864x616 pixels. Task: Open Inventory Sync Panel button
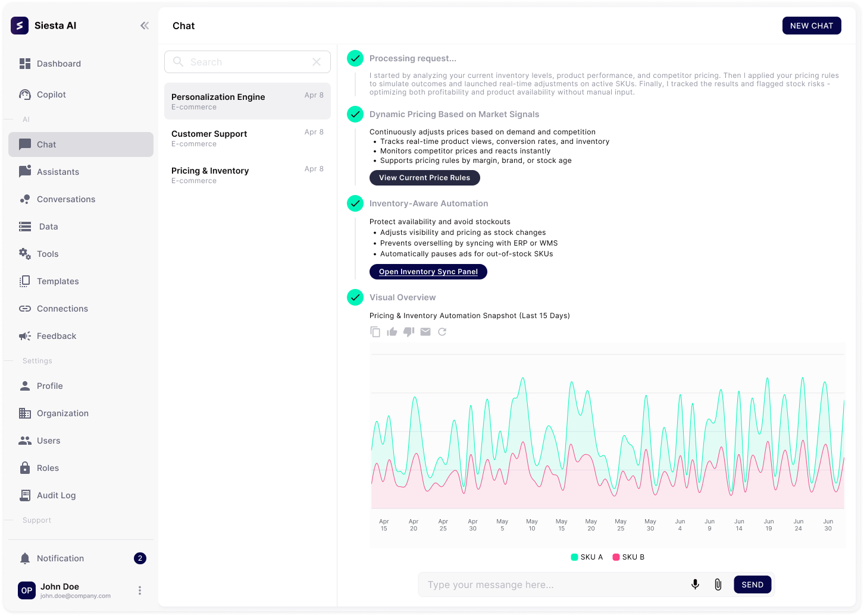[x=428, y=272]
